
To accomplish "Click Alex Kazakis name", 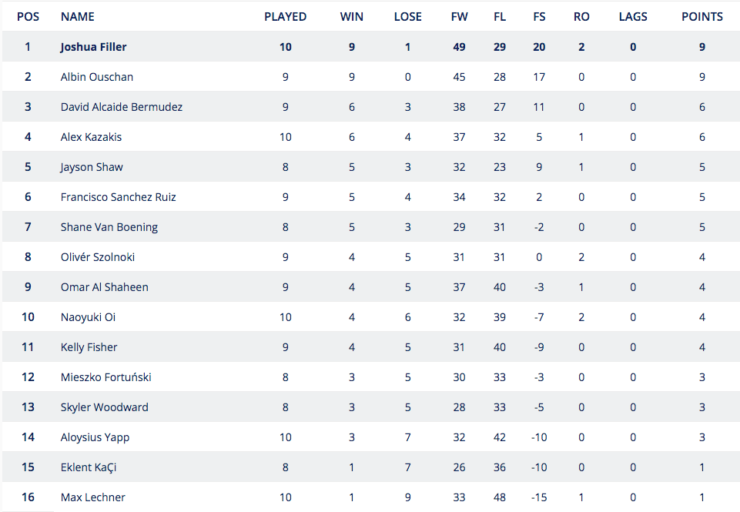I will [x=91, y=137].
